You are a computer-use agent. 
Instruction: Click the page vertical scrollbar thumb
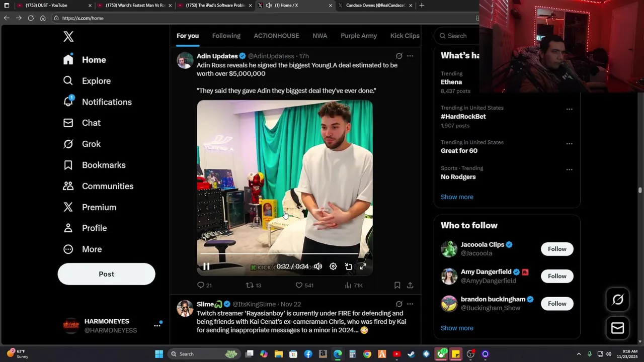click(x=640, y=190)
